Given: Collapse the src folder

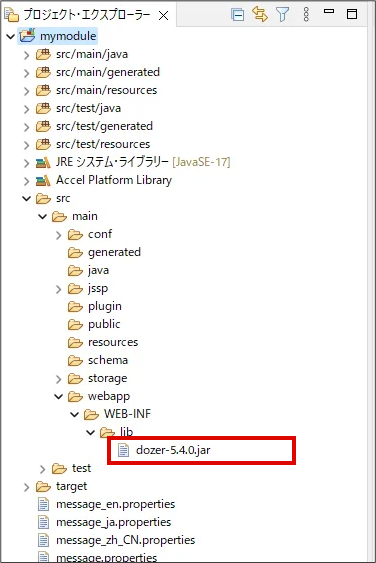Looking at the screenshot, I should pos(27,198).
